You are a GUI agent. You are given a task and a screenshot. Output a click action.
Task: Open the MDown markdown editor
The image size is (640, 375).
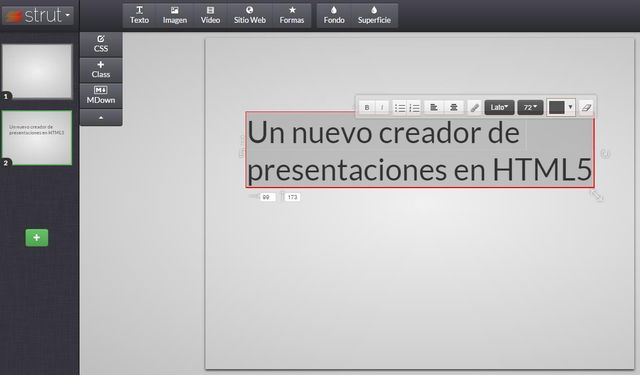[x=101, y=95]
